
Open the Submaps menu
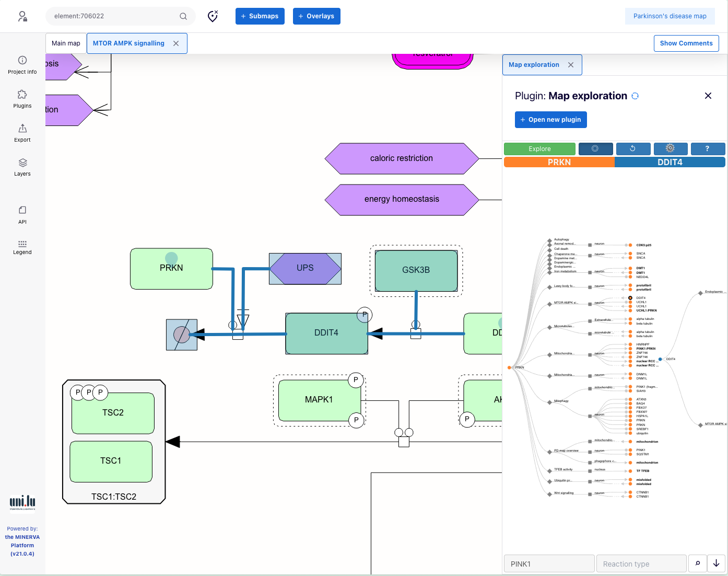[260, 16]
